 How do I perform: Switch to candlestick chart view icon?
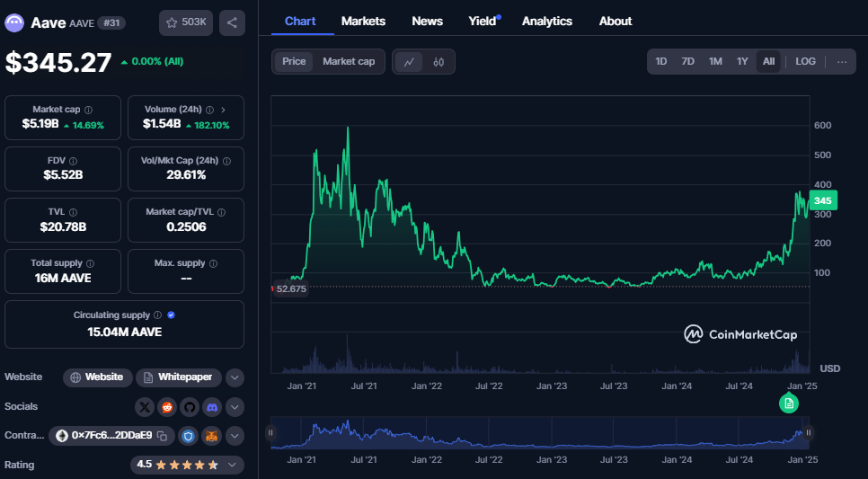point(438,62)
